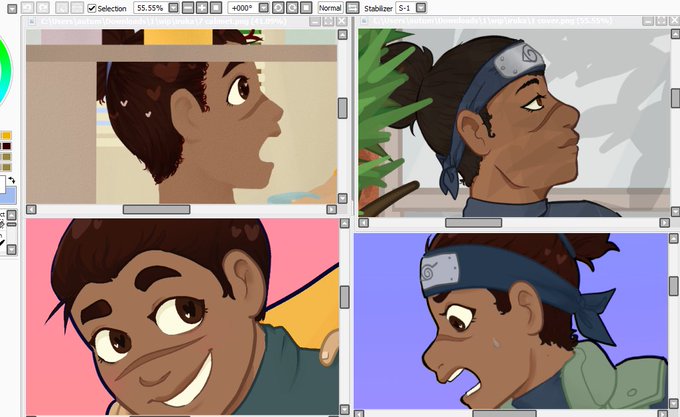Rotate the view clockwise
The width and height of the screenshot is (680, 417).
click(292, 8)
